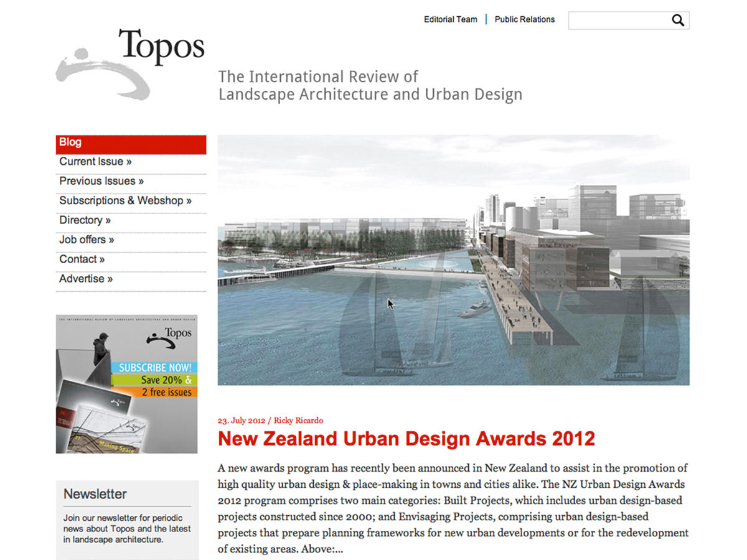Click the site tagline International Review text
747x560 pixels.
coord(370,86)
